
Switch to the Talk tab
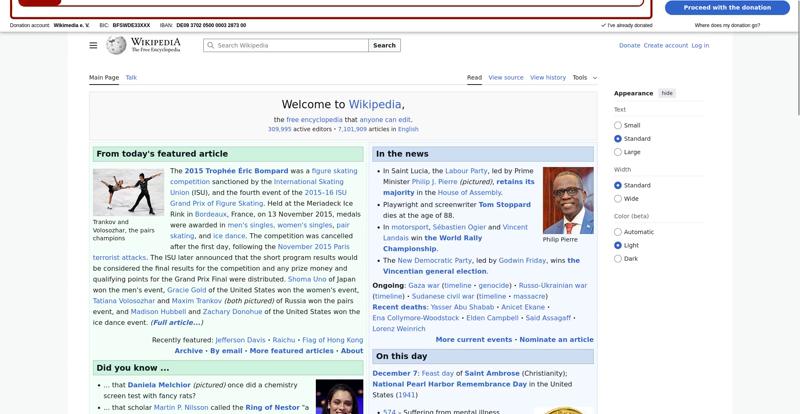[x=131, y=77]
